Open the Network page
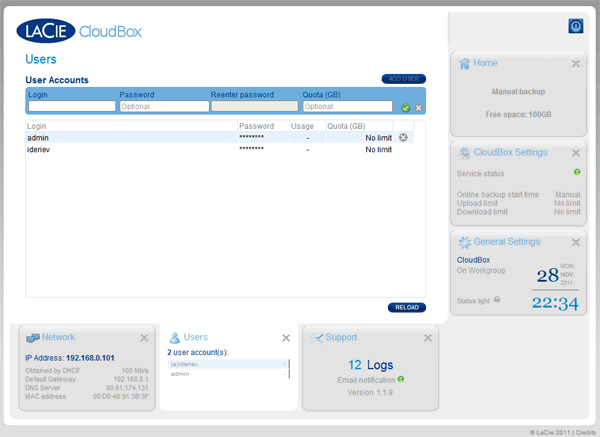Screen dimensions: 600x437 coord(58,337)
